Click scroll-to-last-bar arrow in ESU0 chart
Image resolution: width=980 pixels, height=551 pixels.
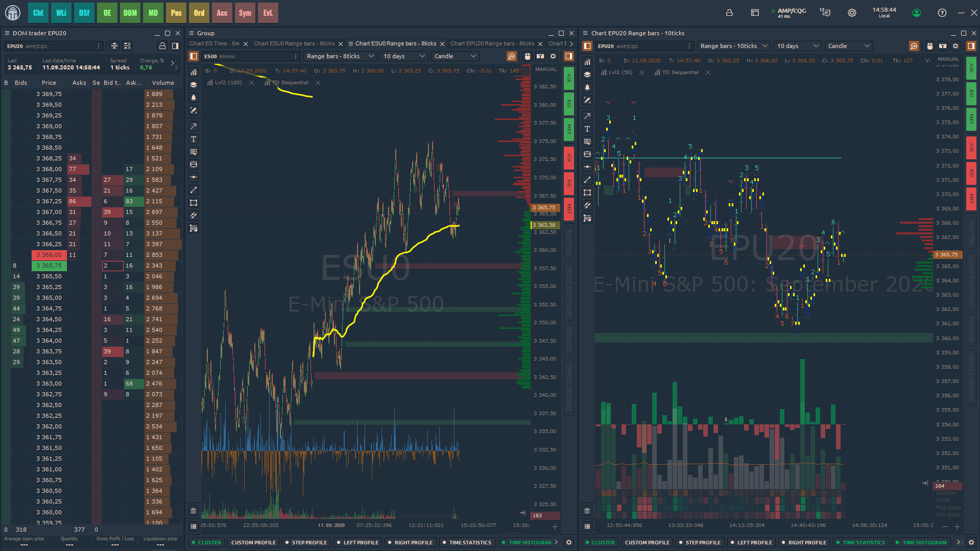point(522,513)
